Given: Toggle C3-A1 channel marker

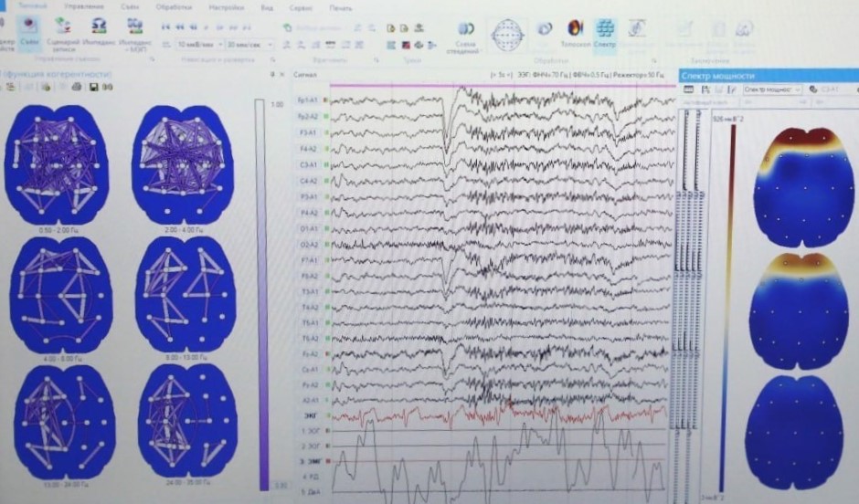Looking at the screenshot, I should point(326,164).
